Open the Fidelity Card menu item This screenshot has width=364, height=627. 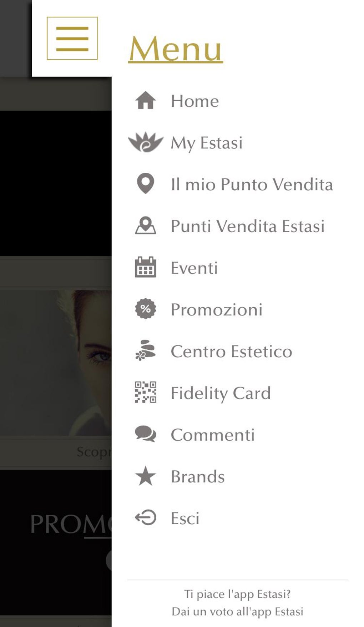221,393
